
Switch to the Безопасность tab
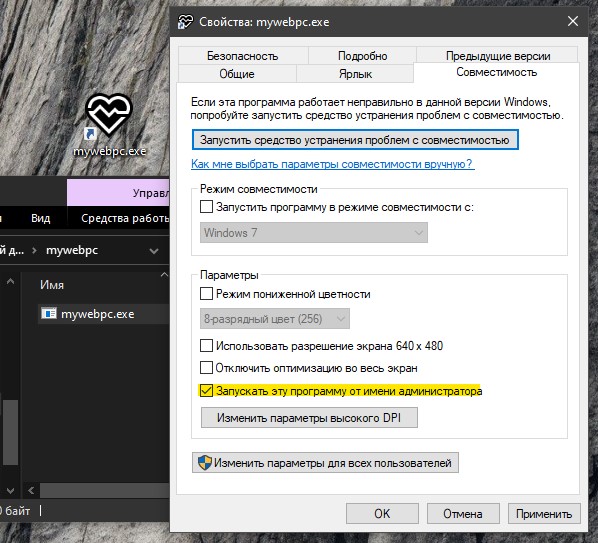coord(243,56)
